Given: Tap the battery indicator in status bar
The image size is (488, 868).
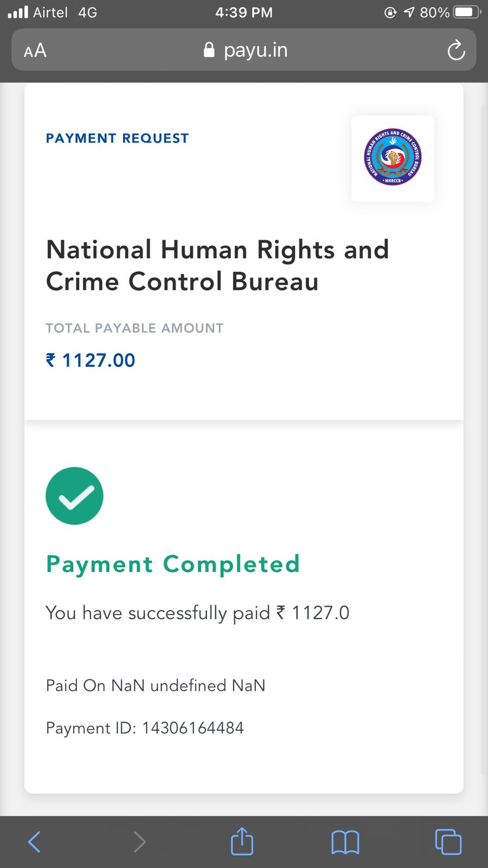Looking at the screenshot, I should click(x=466, y=12).
